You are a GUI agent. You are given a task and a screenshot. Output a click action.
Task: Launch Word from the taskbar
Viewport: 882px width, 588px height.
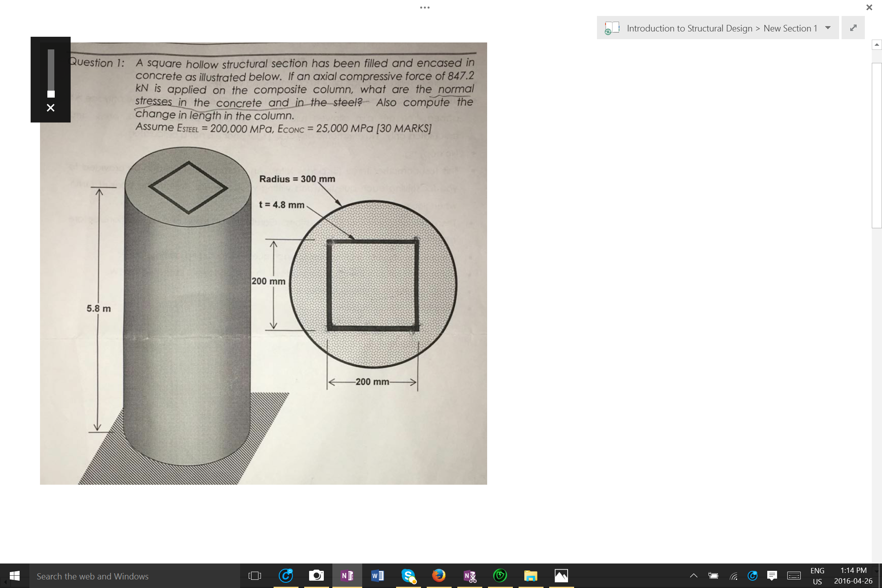[377, 576]
